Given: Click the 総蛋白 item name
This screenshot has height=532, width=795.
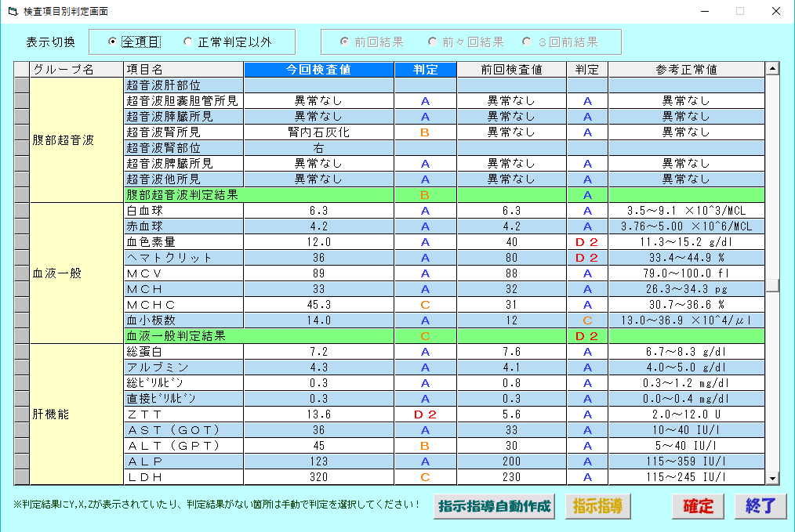Looking at the screenshot, I should pos(183,352).
